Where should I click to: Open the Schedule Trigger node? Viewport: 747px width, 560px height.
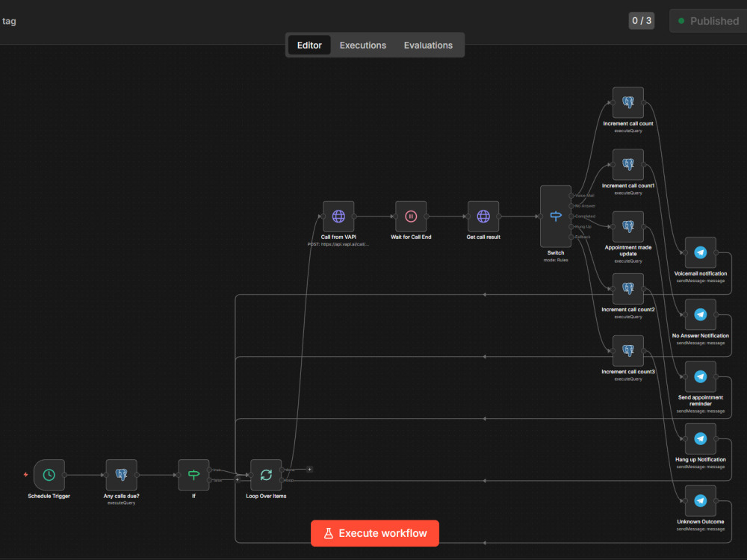tap(49, 475)
